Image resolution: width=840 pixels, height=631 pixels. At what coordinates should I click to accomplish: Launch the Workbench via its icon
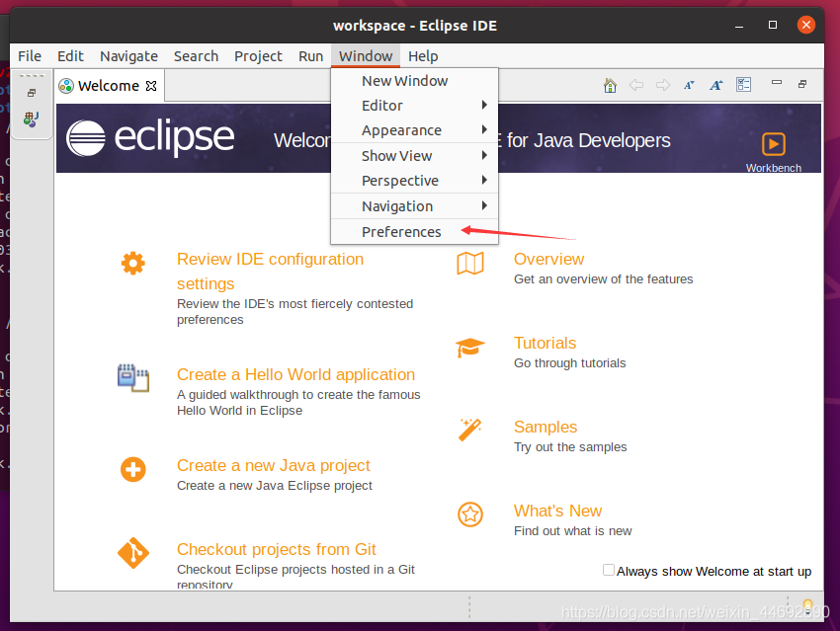(x=774, y=145)
